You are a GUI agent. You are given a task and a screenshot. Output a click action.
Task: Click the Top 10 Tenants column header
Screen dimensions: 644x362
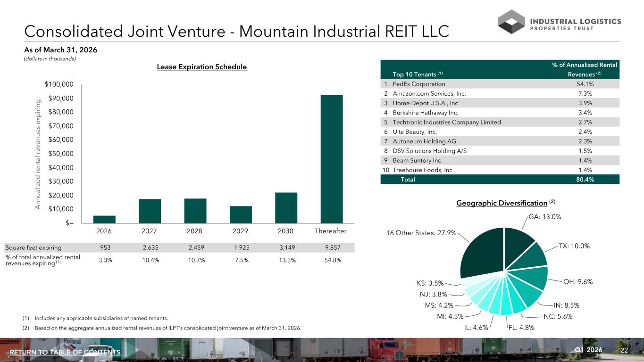coord(418,74)
